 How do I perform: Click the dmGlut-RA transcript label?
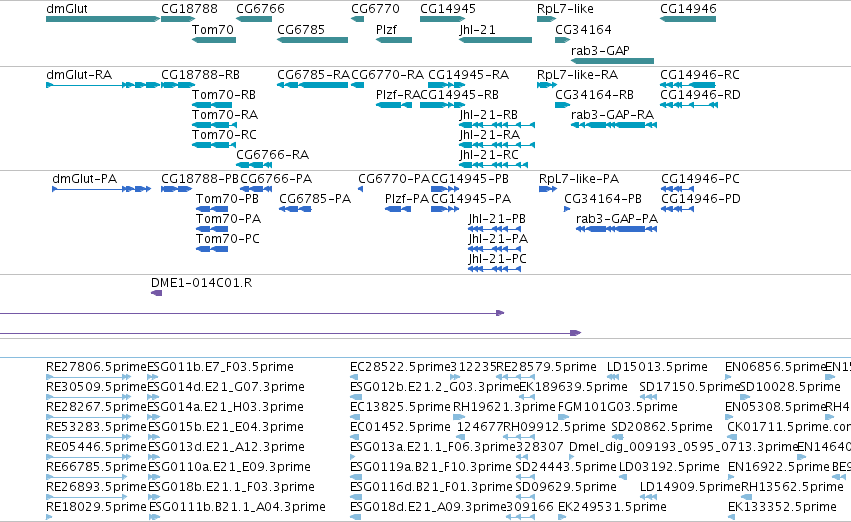pyautogui.click(x=79, y=74)
